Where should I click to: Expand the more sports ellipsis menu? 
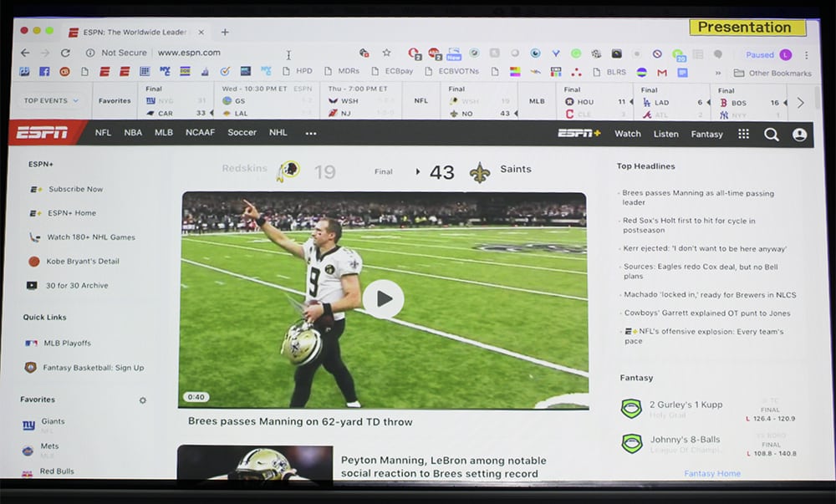(x=311, y=133)
